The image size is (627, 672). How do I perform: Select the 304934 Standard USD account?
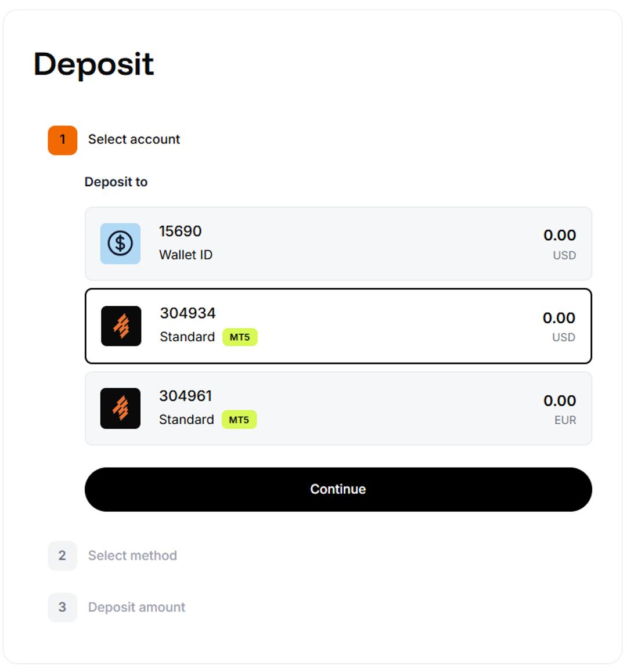point(338,326)
